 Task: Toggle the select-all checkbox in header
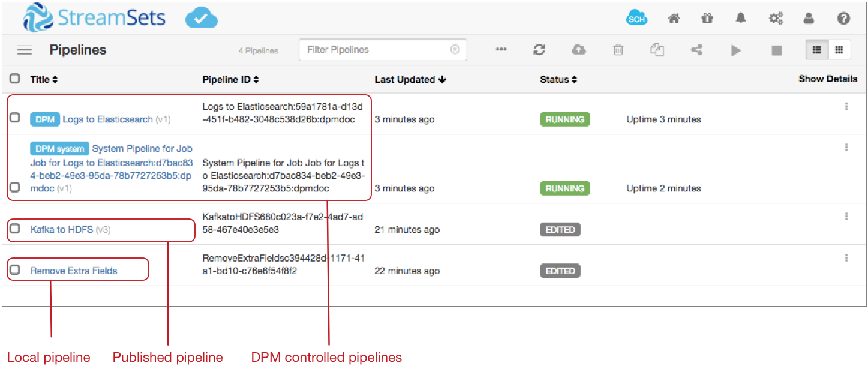[x=15, y=79]
